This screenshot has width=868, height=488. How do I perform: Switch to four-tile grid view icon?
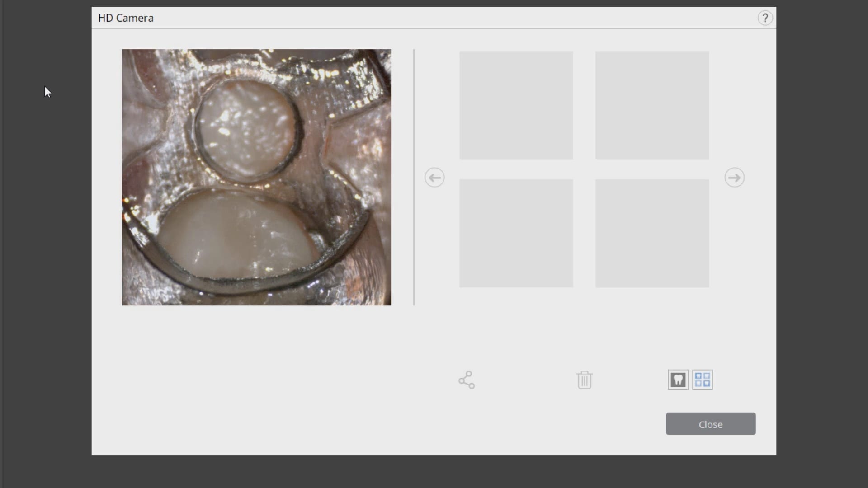pos(703,380)
